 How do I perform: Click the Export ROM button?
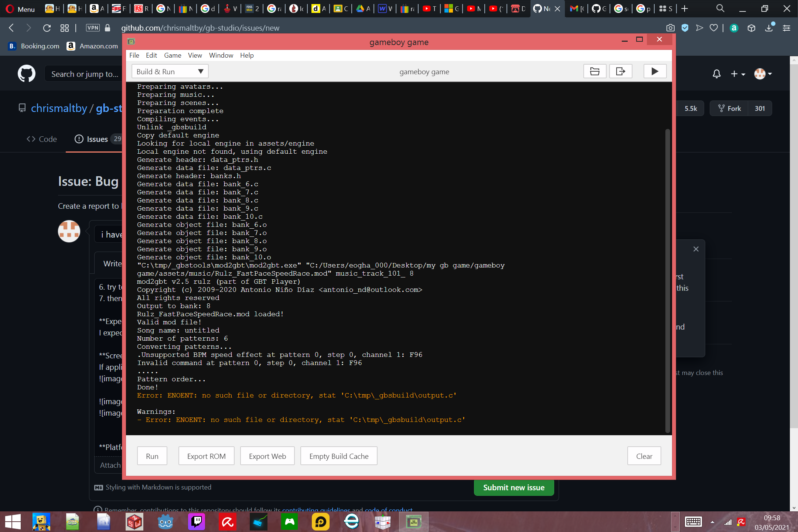pyautogui.click(x=207, y=456)
